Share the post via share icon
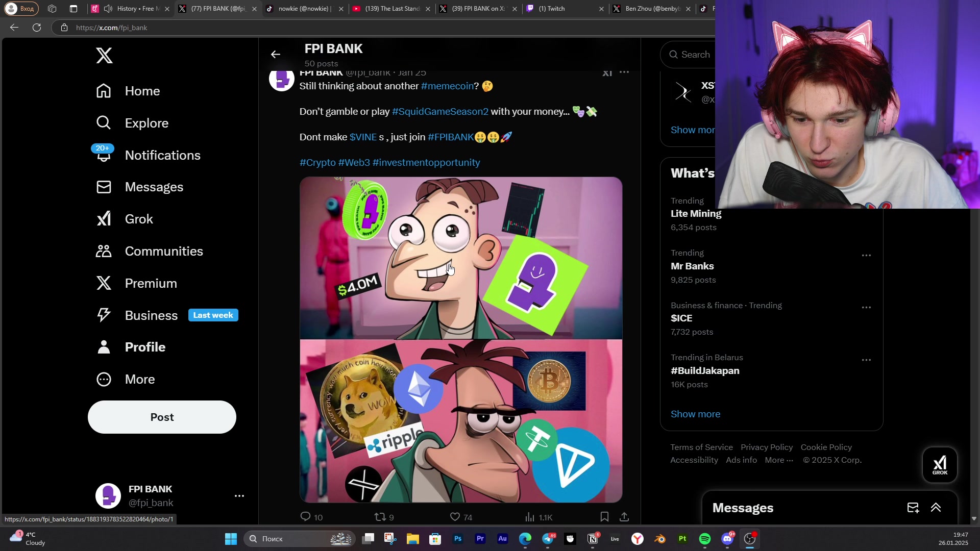The image size is (980, 551). click(624, 517)
